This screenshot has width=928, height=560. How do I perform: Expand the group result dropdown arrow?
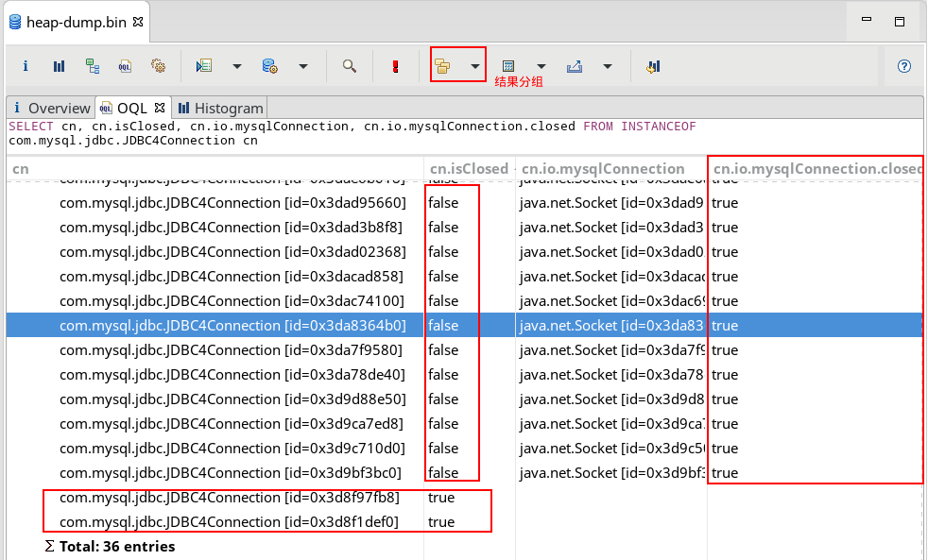(x=474, y=66)
